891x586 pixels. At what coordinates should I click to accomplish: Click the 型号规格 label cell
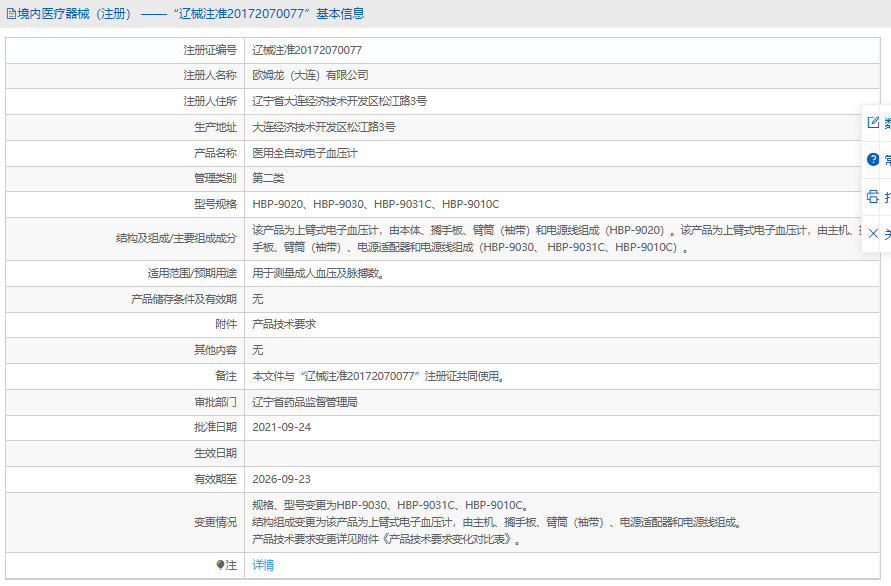(x=125, y=204)
